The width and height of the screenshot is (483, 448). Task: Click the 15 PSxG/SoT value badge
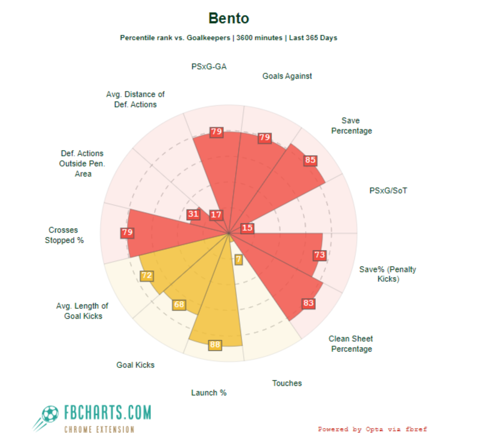[247, 228]
